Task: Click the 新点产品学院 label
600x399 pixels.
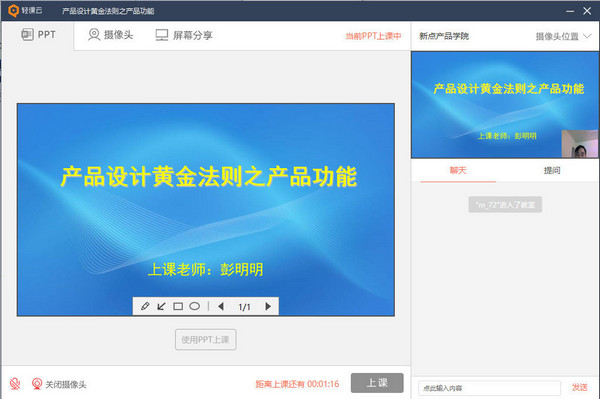Action: (444, 36)
